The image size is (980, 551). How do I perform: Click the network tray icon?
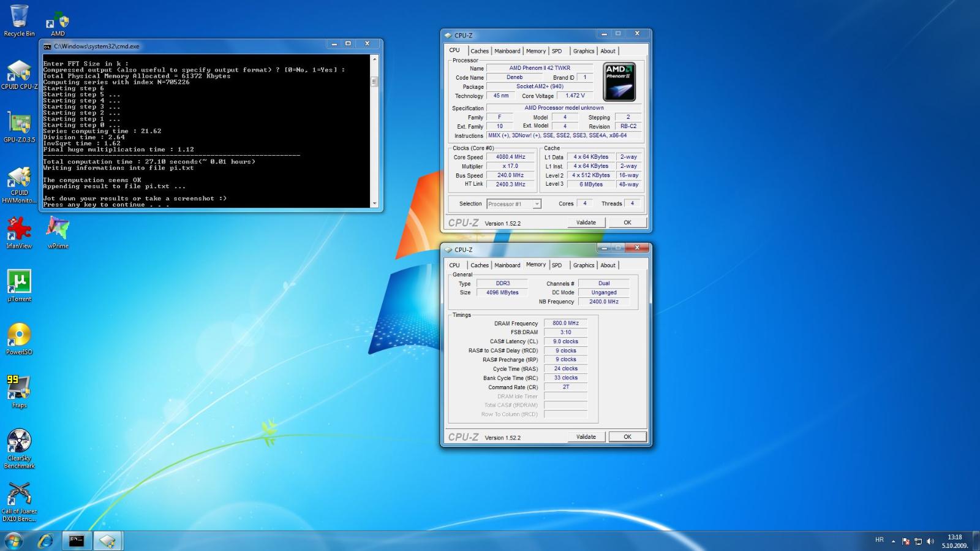click(x=918, y=541)
